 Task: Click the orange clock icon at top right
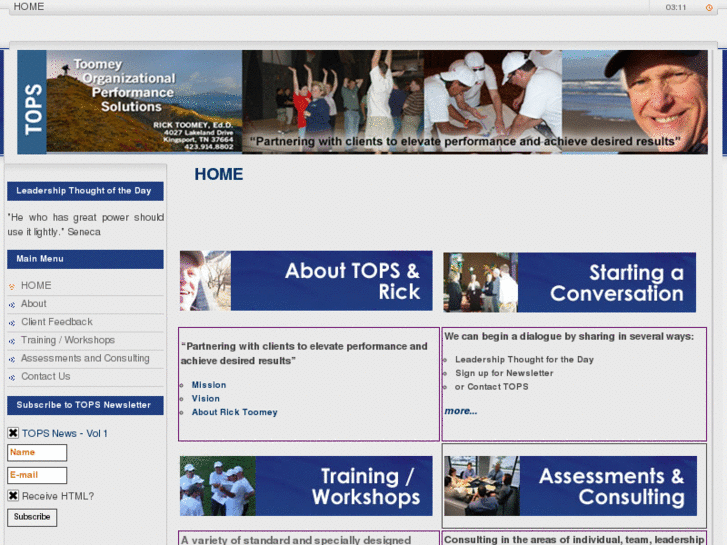(709, 7)
